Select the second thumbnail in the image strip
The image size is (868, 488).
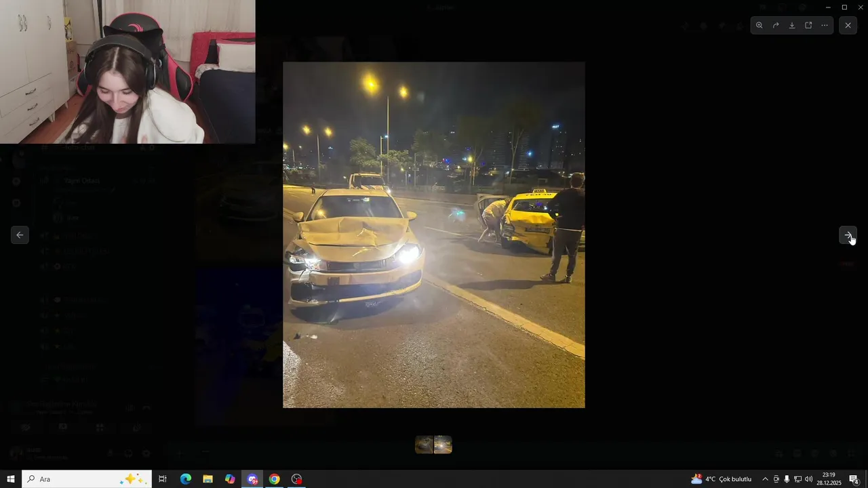(443, 445)
